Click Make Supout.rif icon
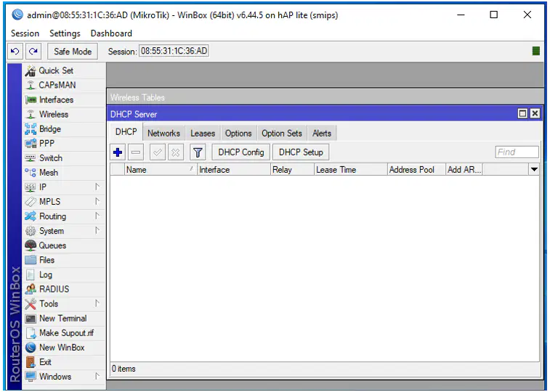The width and height of the screenshot is (550, 392). [31, 332]
